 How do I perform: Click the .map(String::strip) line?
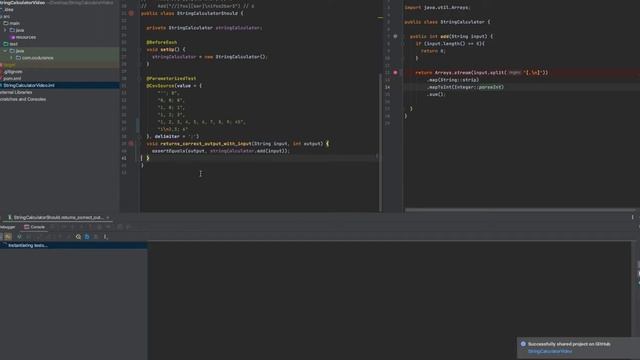point(453,80)
